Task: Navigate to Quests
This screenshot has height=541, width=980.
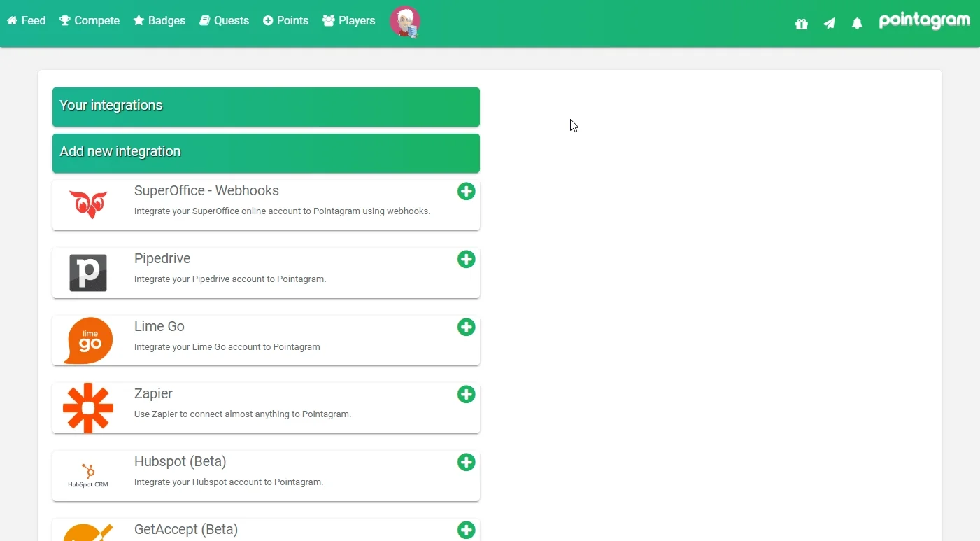Action: coord(225,21)
